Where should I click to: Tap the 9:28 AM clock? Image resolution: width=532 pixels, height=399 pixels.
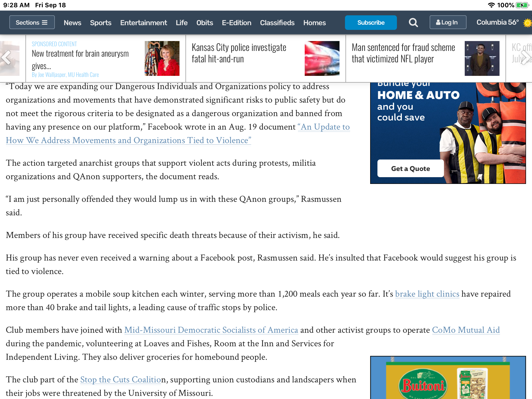[16, 5]
